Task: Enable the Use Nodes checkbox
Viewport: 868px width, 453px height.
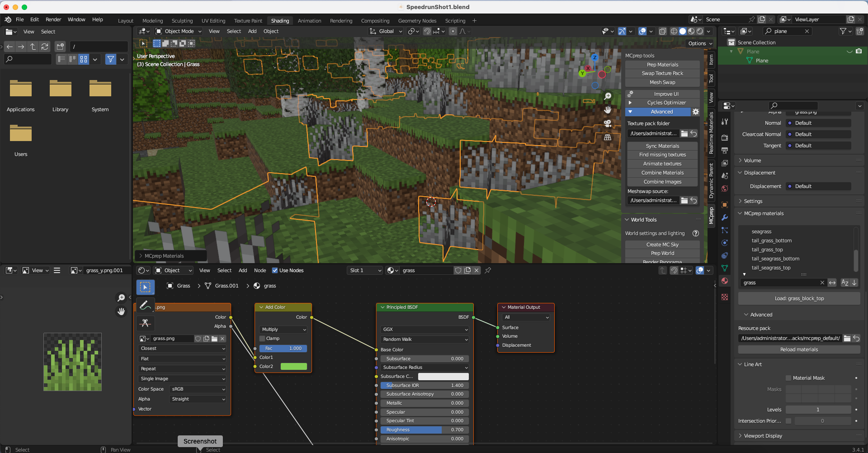Action: point(275,270)
